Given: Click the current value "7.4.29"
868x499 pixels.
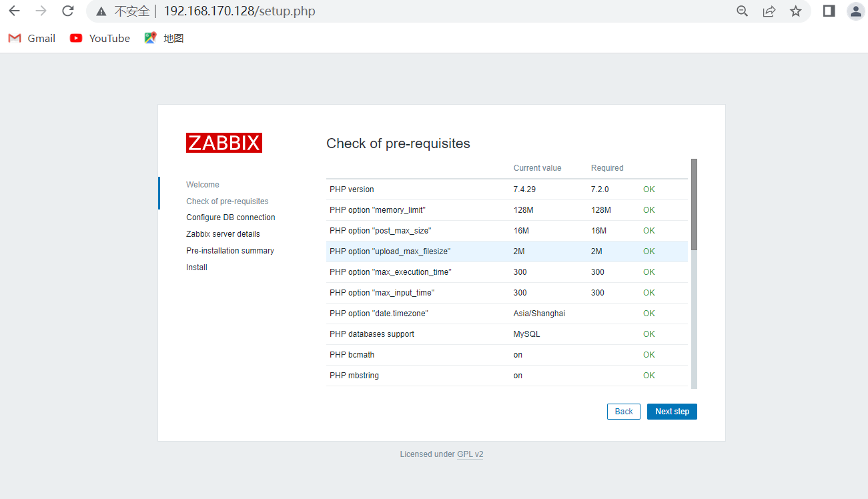Looking at the screenshot, I should [524, 189].
